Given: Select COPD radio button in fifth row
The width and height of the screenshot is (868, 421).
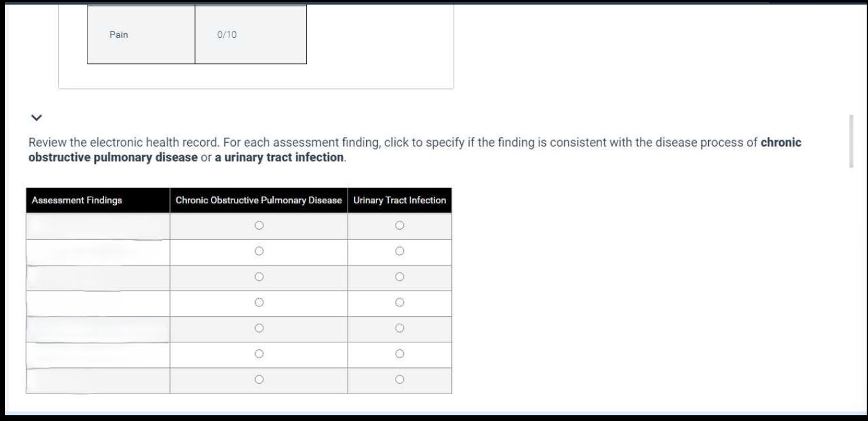Looking at the screenshot, I should (259, 328).
